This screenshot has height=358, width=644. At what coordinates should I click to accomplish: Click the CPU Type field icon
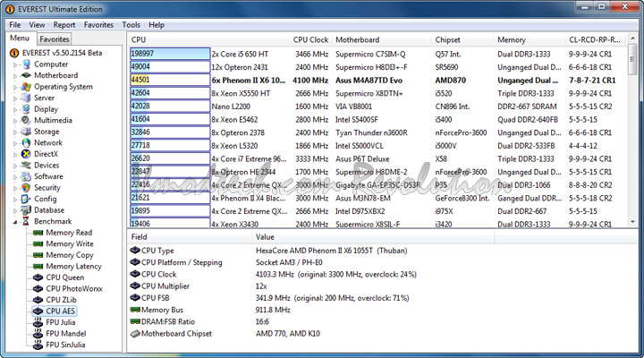pos(135,251)
